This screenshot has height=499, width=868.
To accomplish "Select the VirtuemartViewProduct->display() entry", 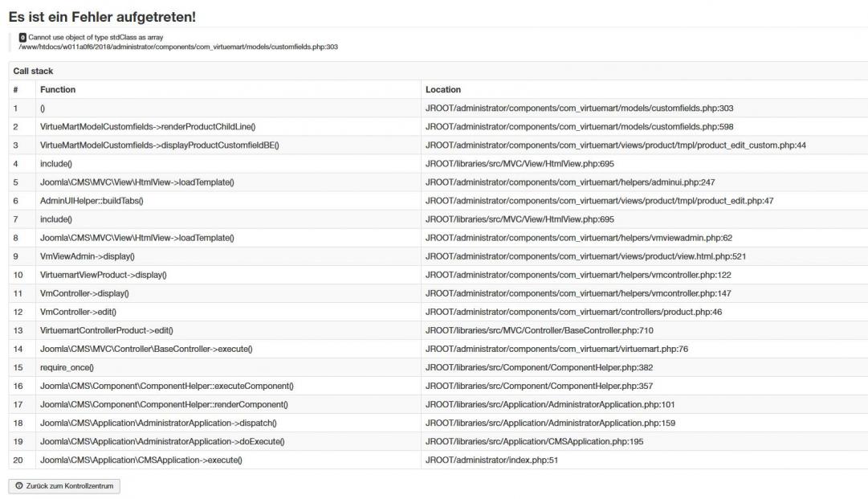I will (104, 275).
